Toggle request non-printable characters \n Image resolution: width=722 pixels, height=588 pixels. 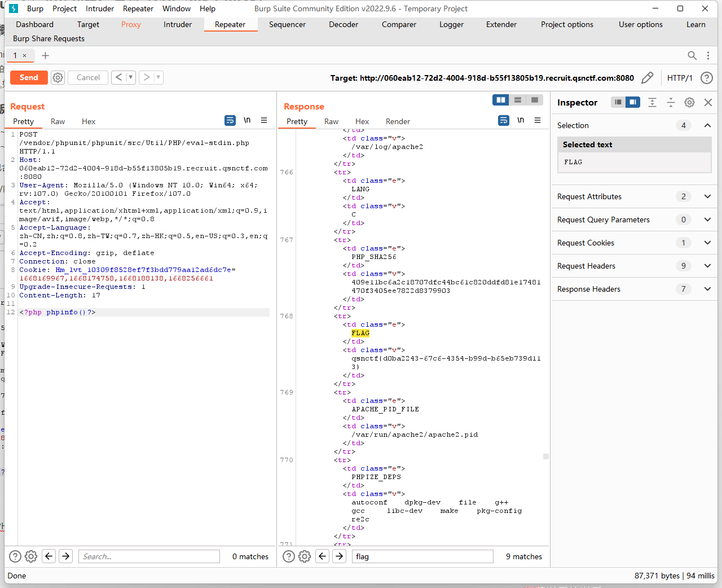[x=247, y=120]
